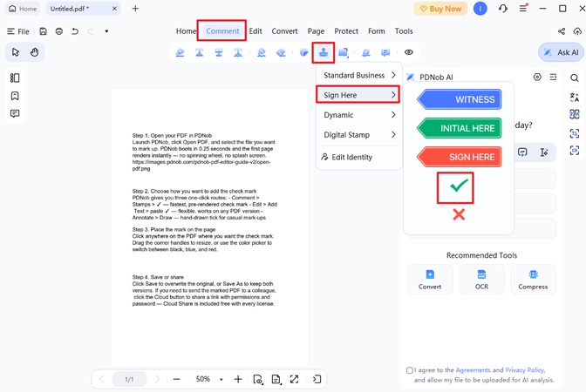Pick the red SIGN HERE stamp
This screenshot has height=392, width=586.
pos(460,157)
